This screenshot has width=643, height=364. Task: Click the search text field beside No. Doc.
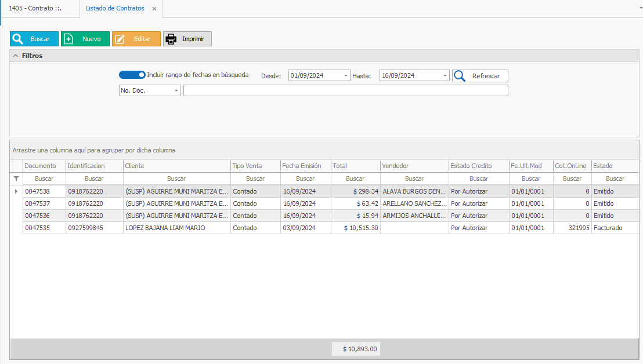point(345,90)
